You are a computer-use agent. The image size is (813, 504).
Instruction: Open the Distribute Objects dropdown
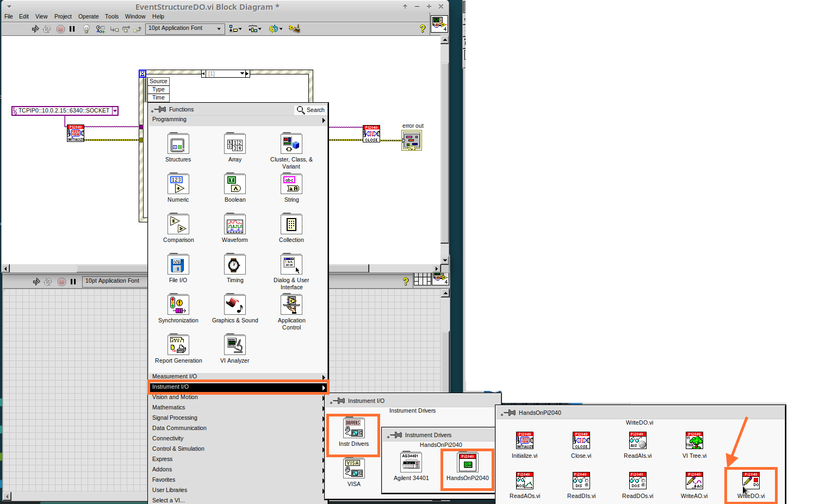[x=255, y=29]
